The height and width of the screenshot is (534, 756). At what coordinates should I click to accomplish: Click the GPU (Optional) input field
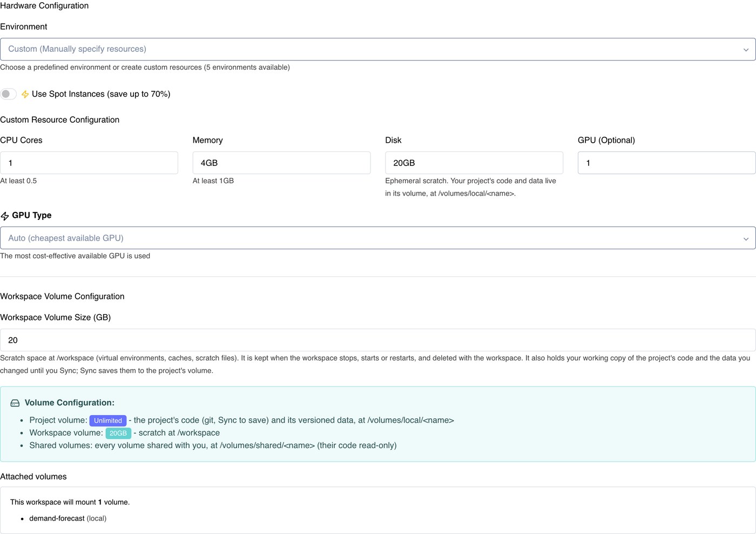[667, 163]
